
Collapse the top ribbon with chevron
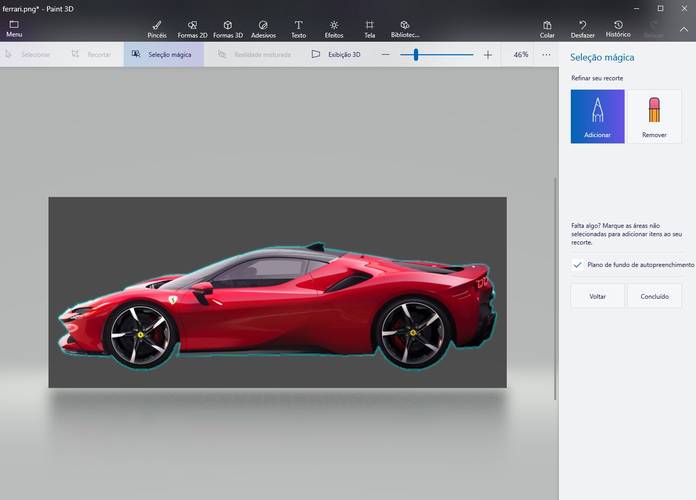684,29
